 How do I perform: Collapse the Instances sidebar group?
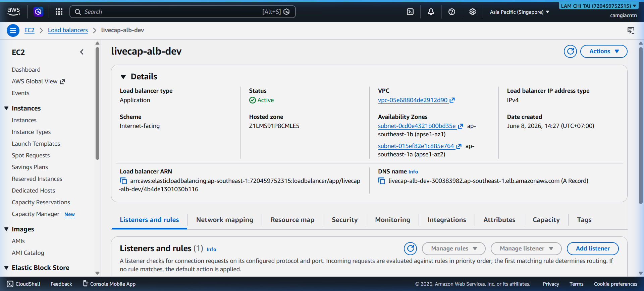click(6, 108)
